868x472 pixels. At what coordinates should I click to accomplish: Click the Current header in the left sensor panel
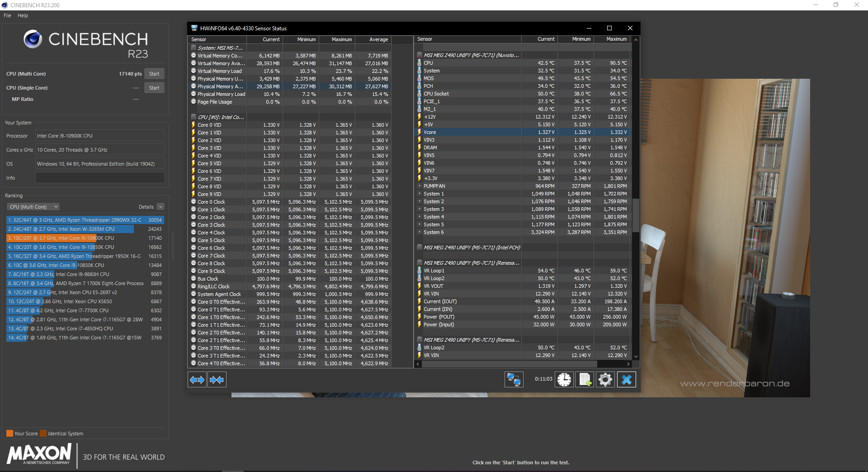pos(264,39)
